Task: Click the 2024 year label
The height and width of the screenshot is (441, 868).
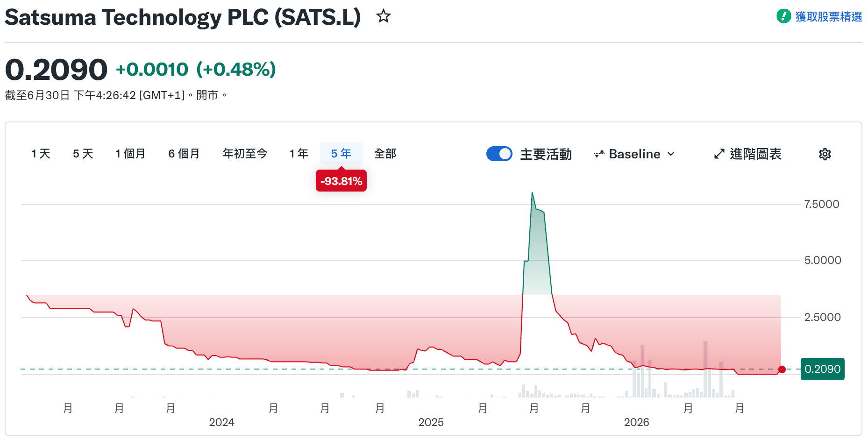Action: (221, 422)
